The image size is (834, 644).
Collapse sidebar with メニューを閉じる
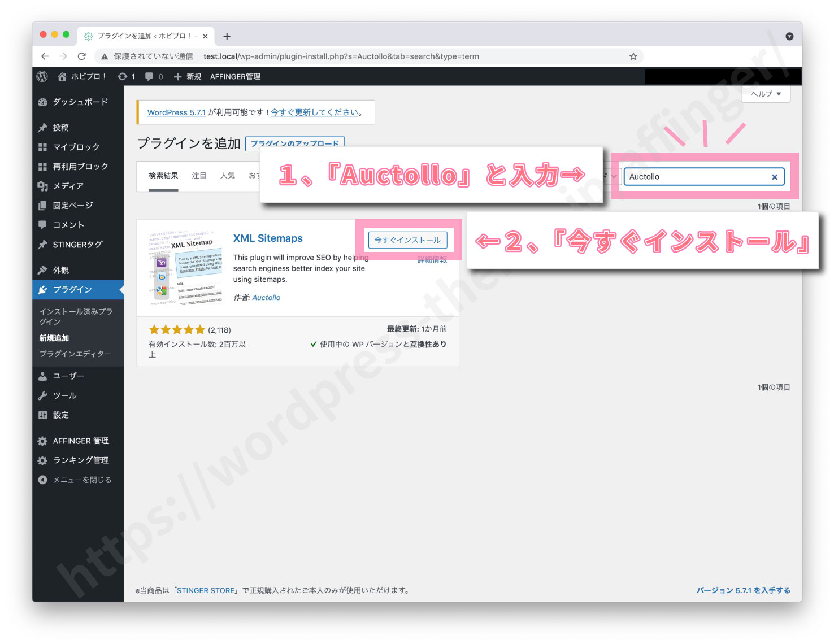tap(78, 480)
